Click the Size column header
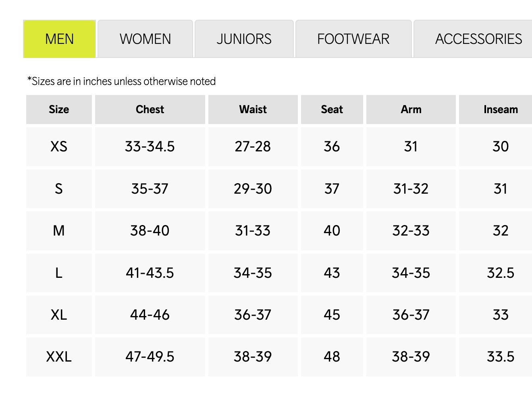This screenshot has width=532, height=397. [59, 110]
